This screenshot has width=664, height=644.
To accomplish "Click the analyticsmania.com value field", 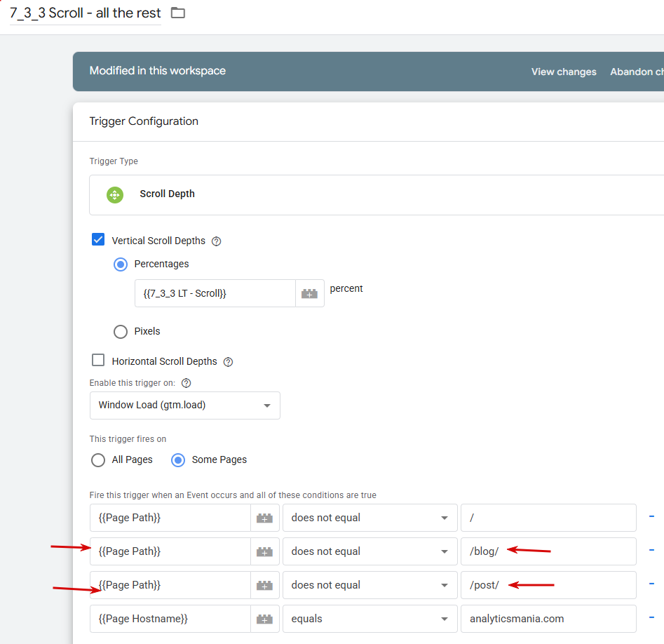I will point(548,619).
